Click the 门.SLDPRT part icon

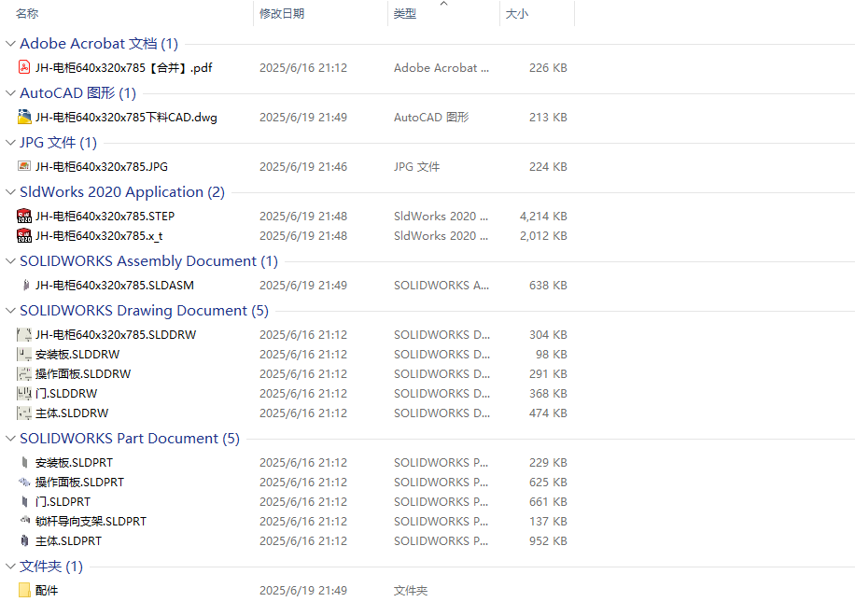pyautogui.click(x=24, y=501)
